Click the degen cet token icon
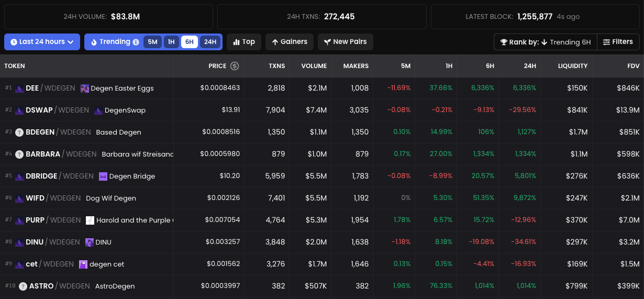Viewport: 644px width, 299px height. (x=83, y=264)
